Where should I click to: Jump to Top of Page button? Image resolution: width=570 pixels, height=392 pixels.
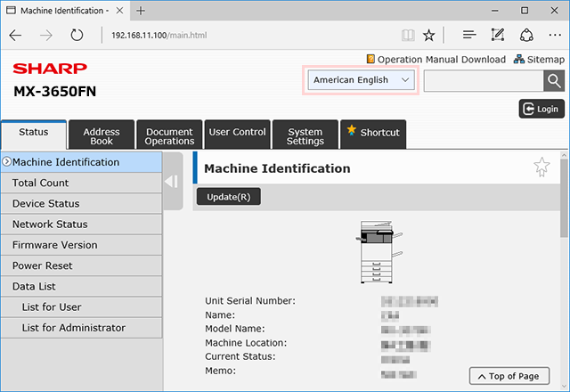(x=509, y=376)
